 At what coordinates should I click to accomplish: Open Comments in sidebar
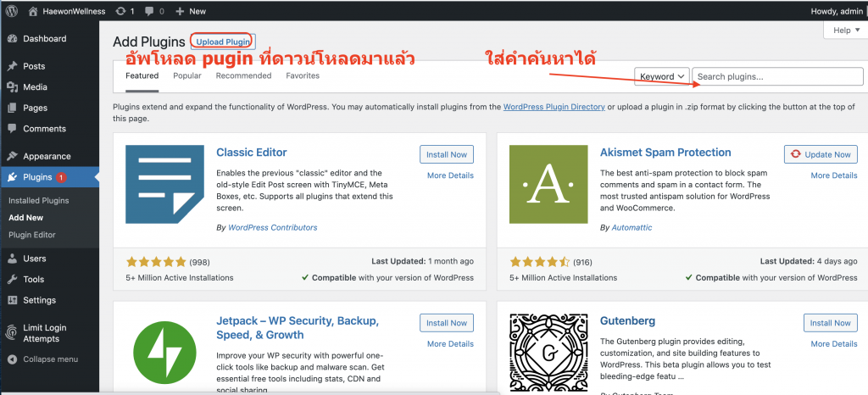pyautogui.click(x=44, y=128)
